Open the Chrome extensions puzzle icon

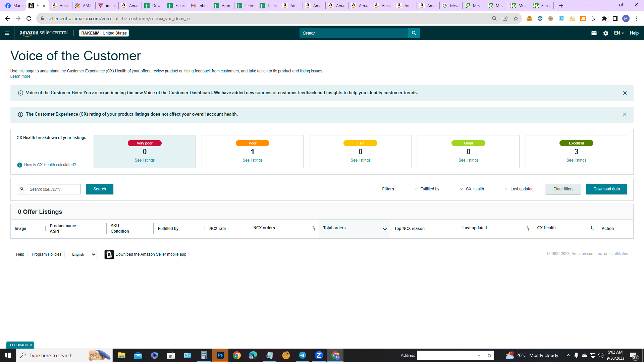[x=604, y=18]
